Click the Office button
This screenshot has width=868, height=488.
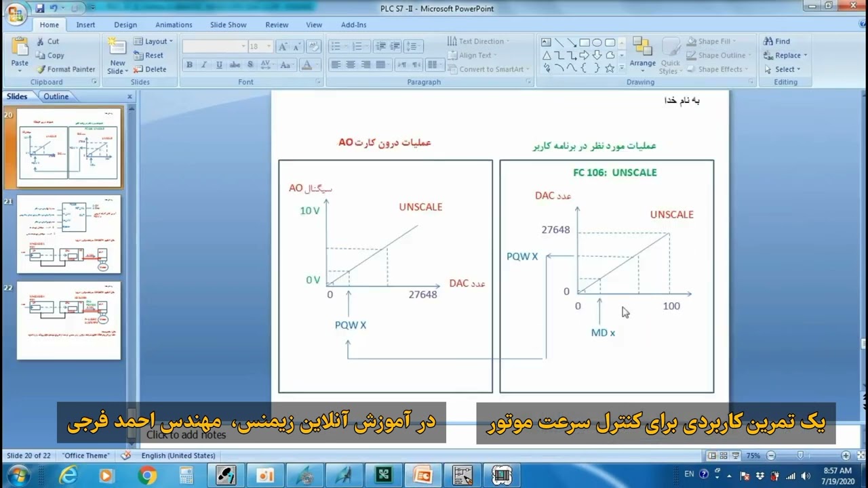pyautogui.click(x=15, y=12)
